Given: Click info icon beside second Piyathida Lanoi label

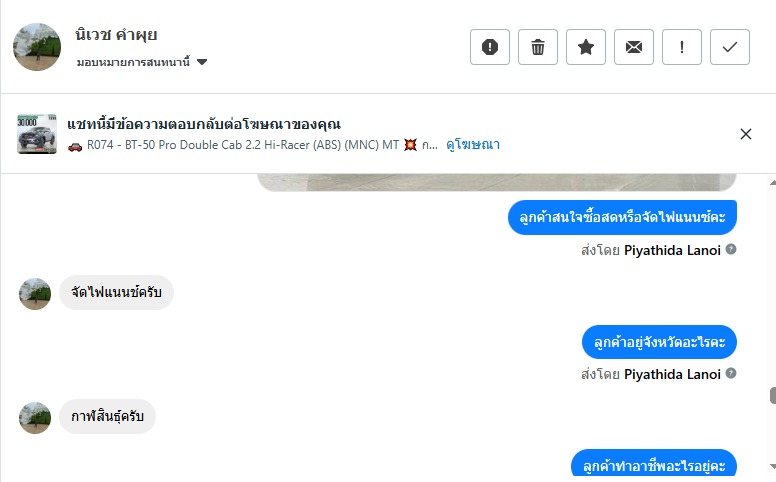Looking at the screenshot, I should point(731,373).
